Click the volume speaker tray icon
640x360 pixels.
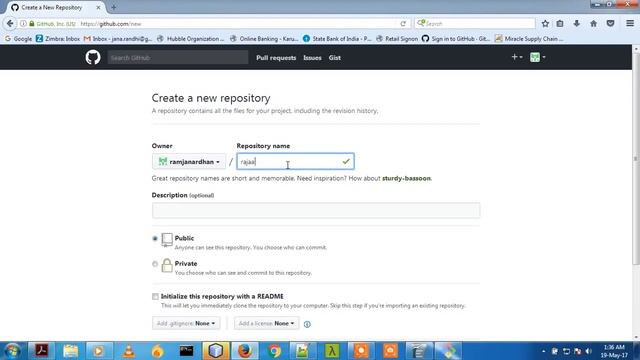tap(588, 351)
